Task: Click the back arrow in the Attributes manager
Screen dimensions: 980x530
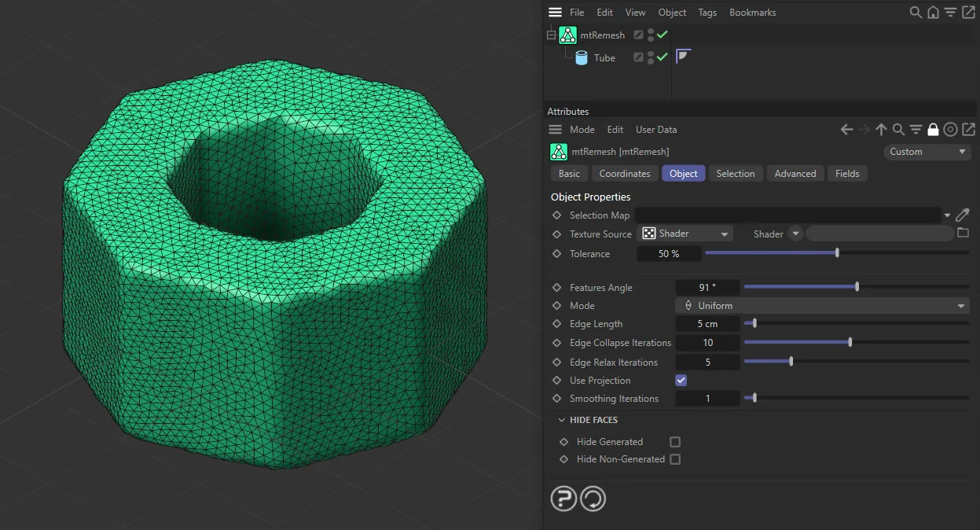Action: [846, 129]
